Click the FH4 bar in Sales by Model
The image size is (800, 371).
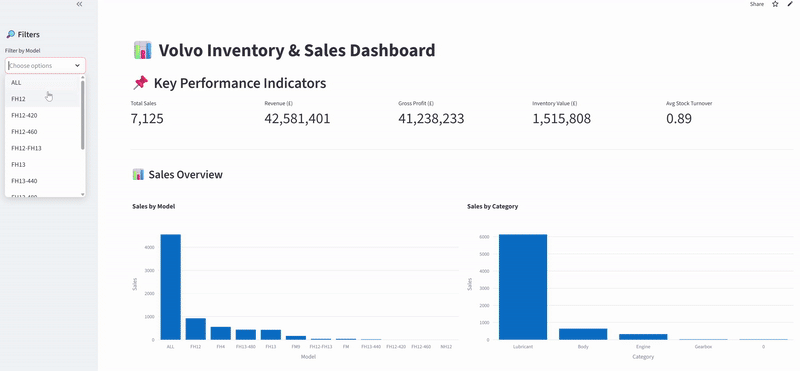[220, 333]
